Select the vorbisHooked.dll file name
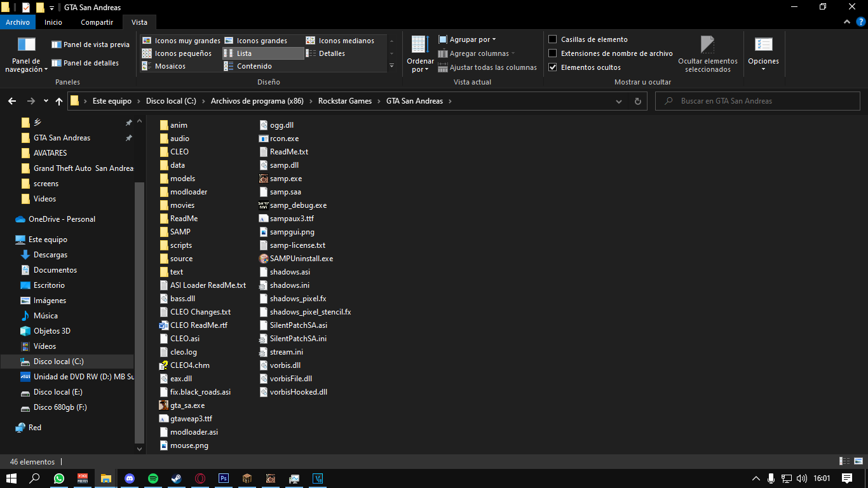Screen dimensions: 868x488 (299, 392)
